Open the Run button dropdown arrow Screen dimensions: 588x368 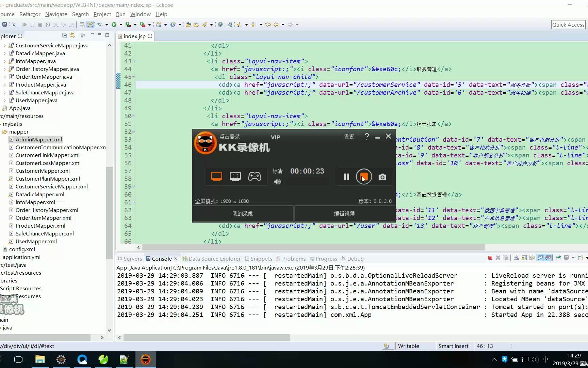click(x=121, y=25)
